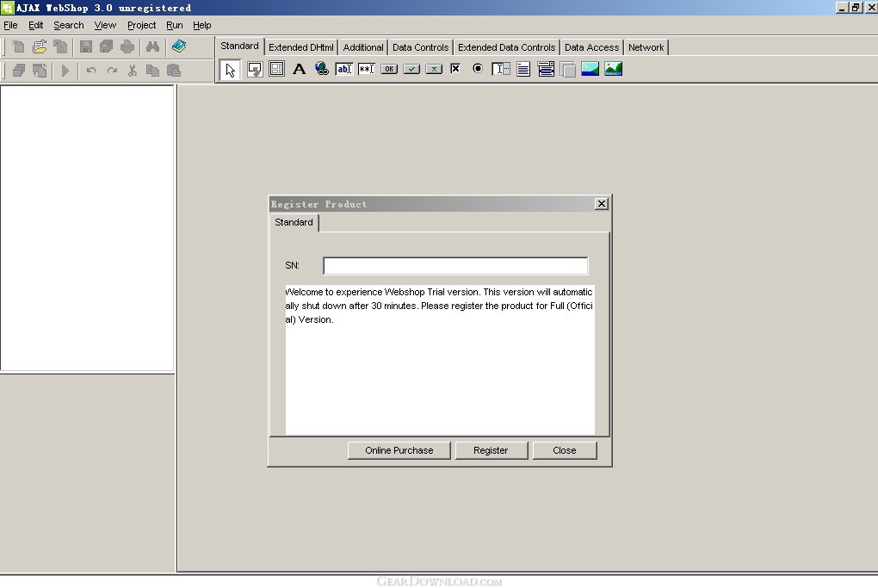
Task: Click the Close button in dialog
Action: click(565, 450)
